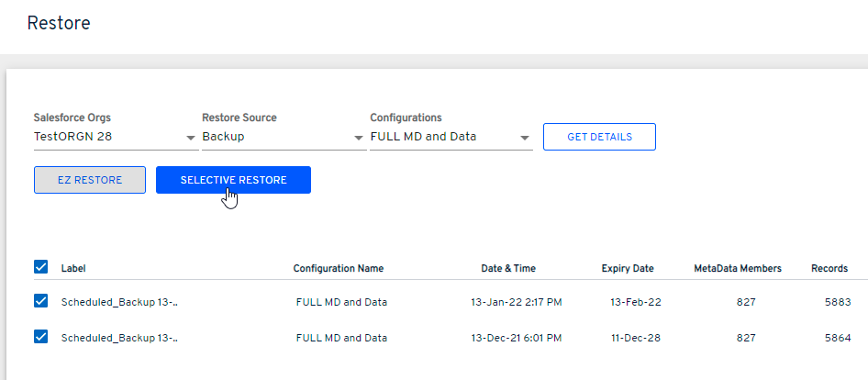Image resolution: width=868 pixels, height=380 pixels.
Task: Open the Configurations dropdown arrow
Action: (x=525, y=138)
